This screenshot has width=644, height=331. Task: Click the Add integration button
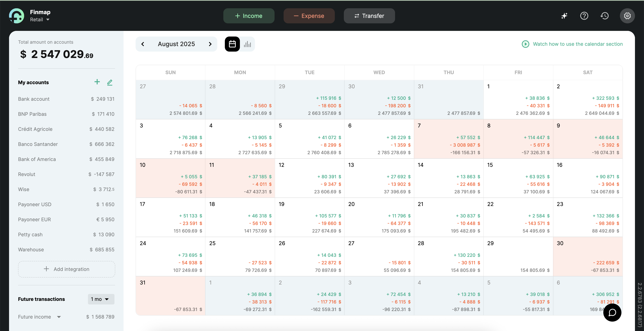(x=66, y=269)
